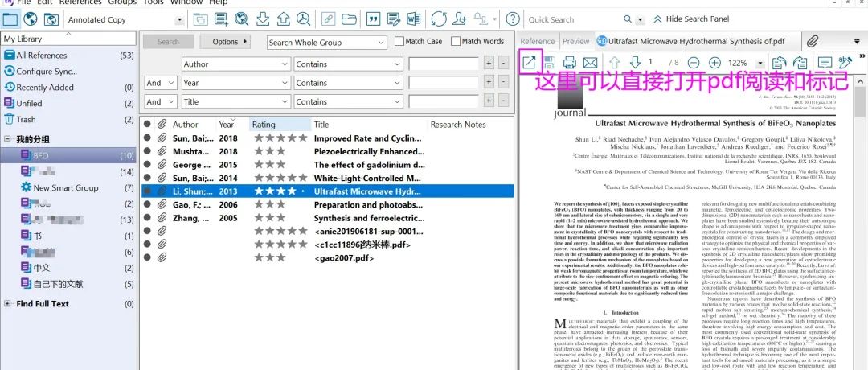Zoom out PDF with minus icon

coord(694,64)
